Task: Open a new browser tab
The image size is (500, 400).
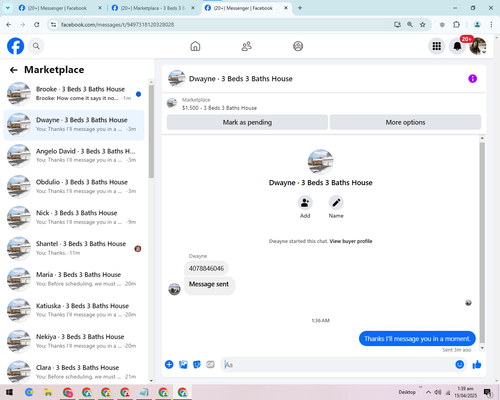Action: (x=300, y=8)
